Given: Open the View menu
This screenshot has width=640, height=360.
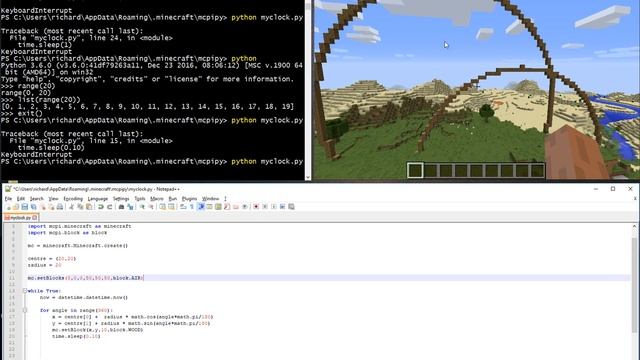Looking at the screenshot, I should [x=53, y=199].
